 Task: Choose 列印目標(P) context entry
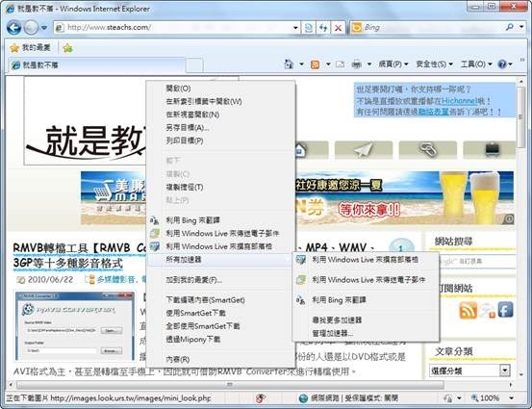[220, 141]
